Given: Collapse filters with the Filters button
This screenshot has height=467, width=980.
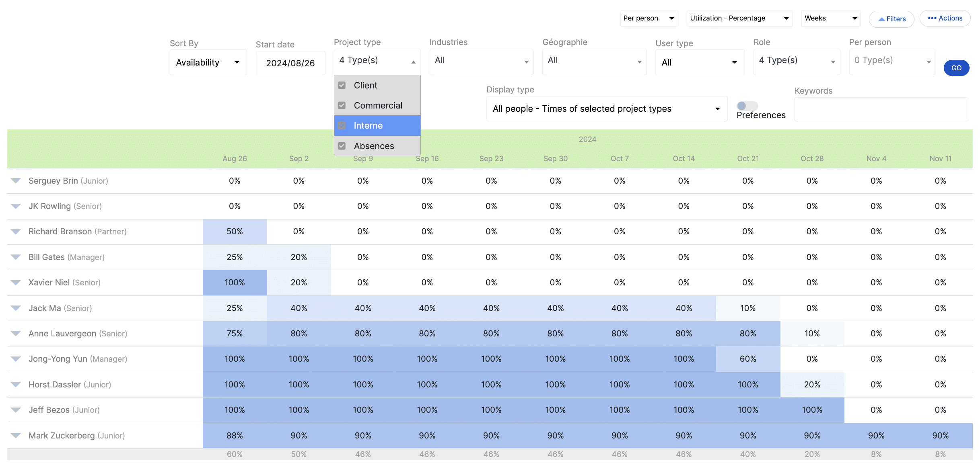Looking at the screenshot, I should [x=891, y=19].
